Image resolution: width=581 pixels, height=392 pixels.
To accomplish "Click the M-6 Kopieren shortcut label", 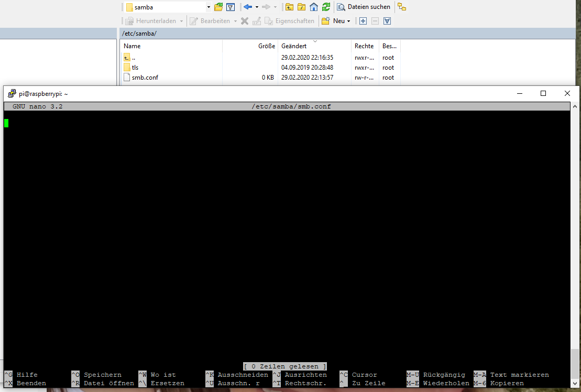I will coord(499,384).
